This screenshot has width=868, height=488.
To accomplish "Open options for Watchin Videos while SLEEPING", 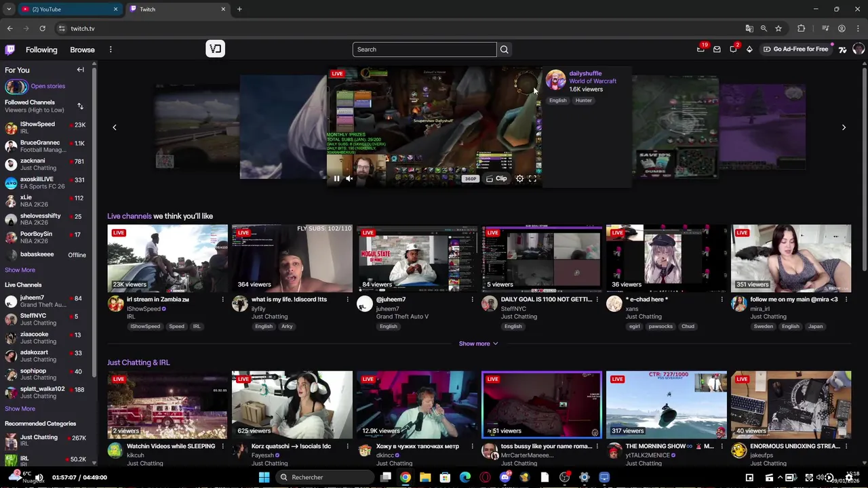I will 222,447.
